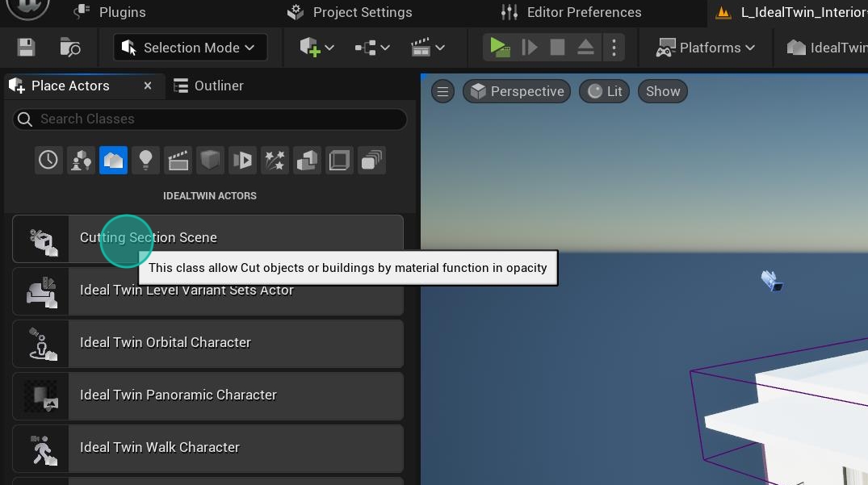Click the Search Classes input field
This screenshot has width=868, height=485.
pyautogui.click(x=210, y=119)
